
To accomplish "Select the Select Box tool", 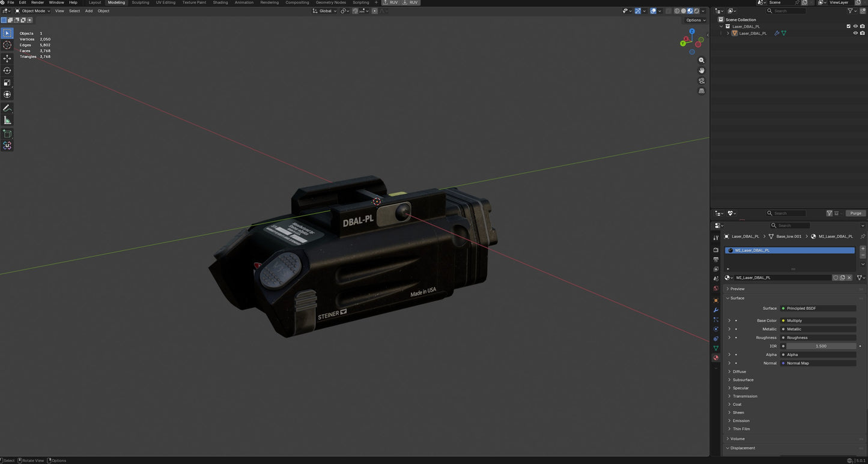I will point(7,33).
